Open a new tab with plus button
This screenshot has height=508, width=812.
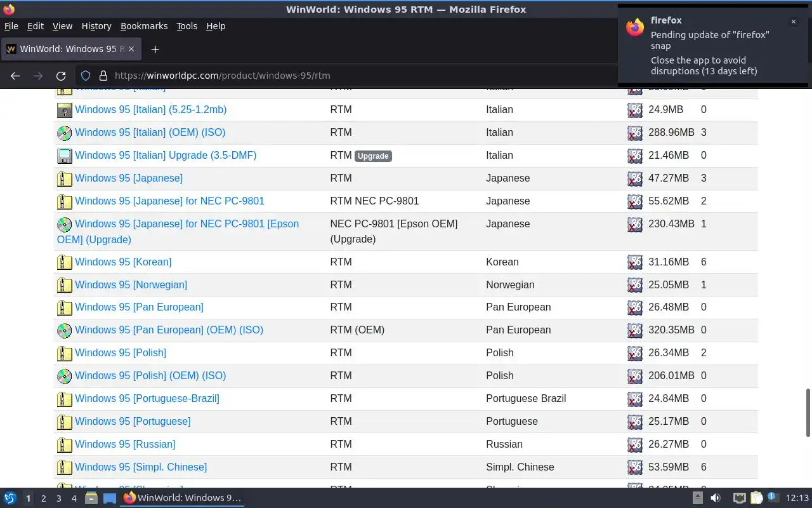coord(155,49)
